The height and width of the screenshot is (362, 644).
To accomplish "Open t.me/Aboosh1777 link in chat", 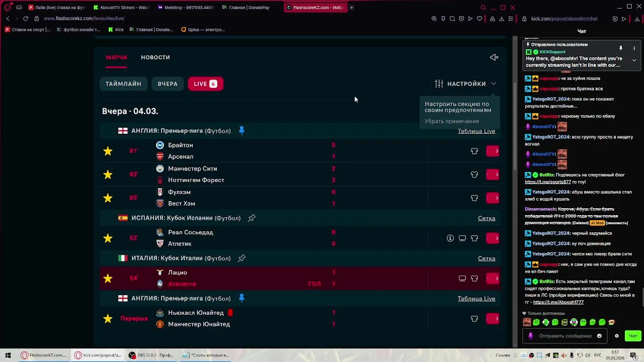I will (558, 302).
